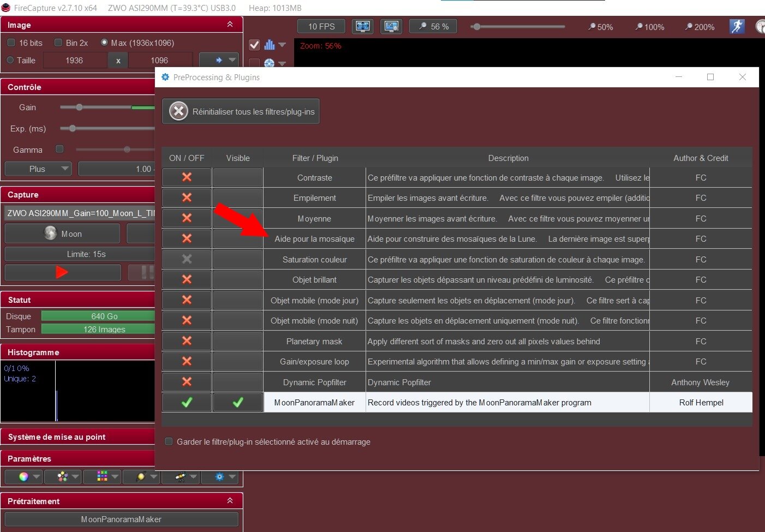Click the 56 % zoom magnifier button
765x532 pixels.
tap(433, 26)
